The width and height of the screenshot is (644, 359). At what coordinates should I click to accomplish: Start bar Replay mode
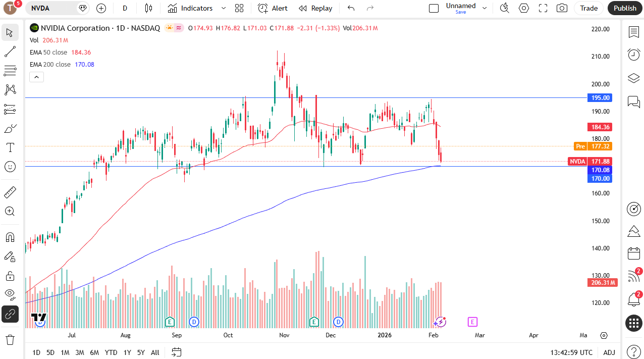point(315,8)
